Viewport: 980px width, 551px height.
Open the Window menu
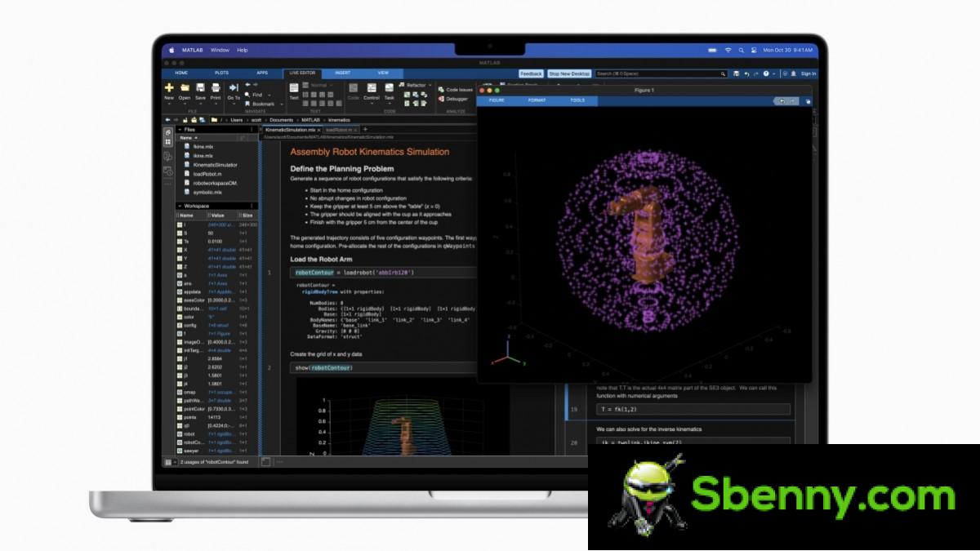220,50
